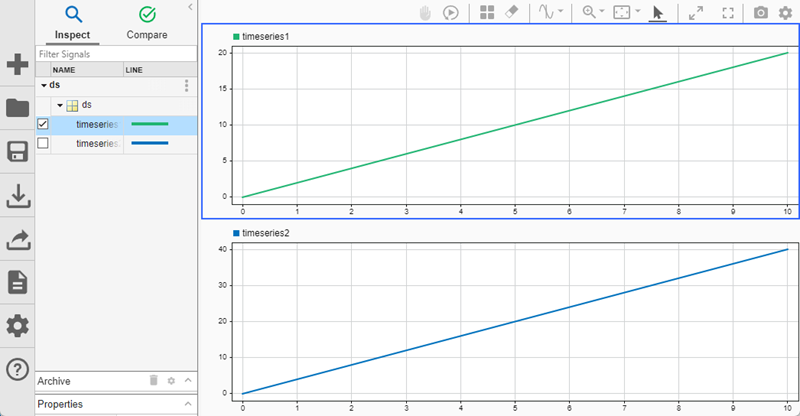Screen dimensions: 800x416
Task: Click the Filter Signals search field
Action: coord(116,54)
